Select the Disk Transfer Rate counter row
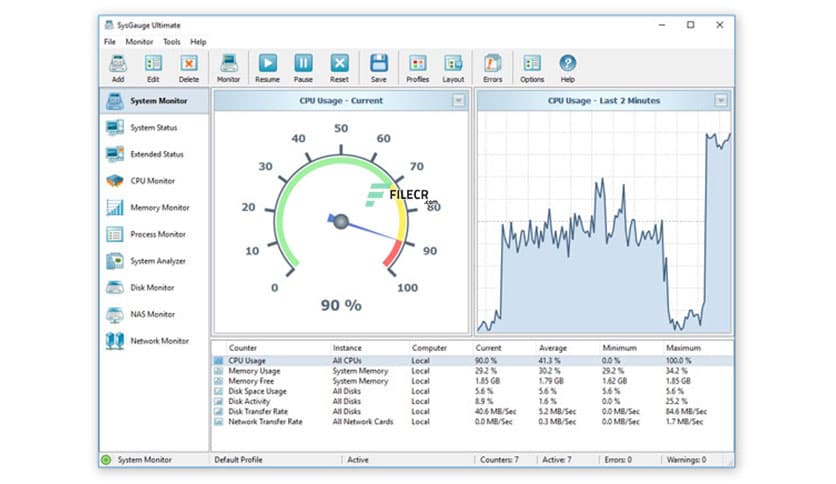 coord(473,412)
